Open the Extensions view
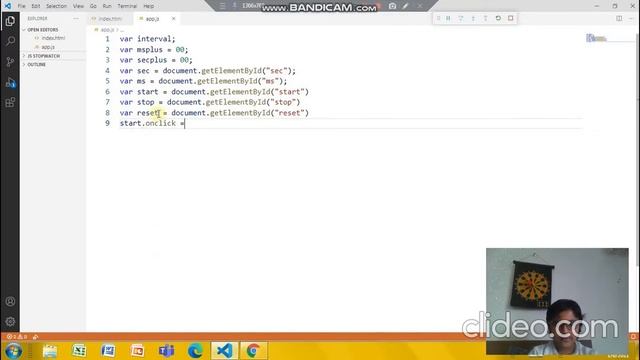Image resolution: width=640 pixels, height=360 pixels. (10, 102)
